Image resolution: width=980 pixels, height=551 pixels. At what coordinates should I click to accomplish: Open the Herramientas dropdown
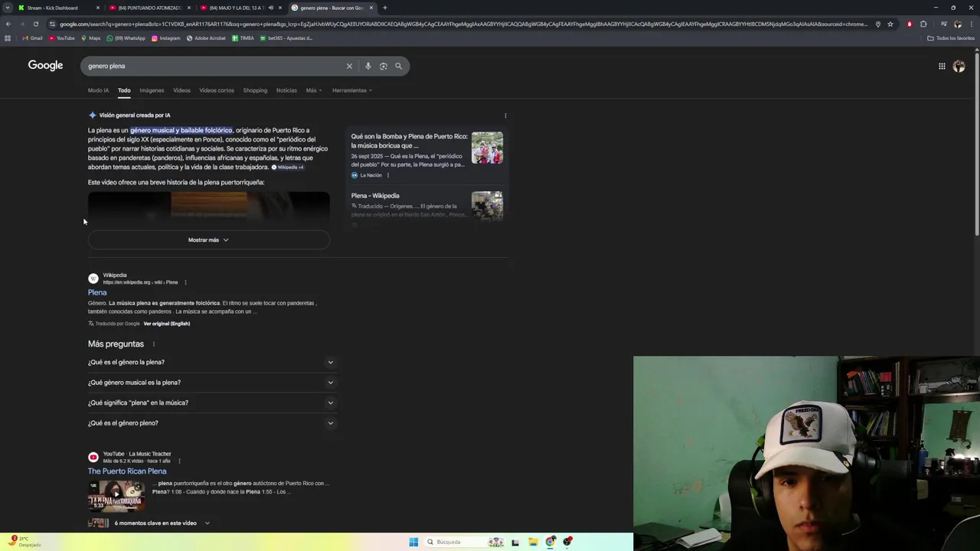pyautogui.click(x=352, y=90)
